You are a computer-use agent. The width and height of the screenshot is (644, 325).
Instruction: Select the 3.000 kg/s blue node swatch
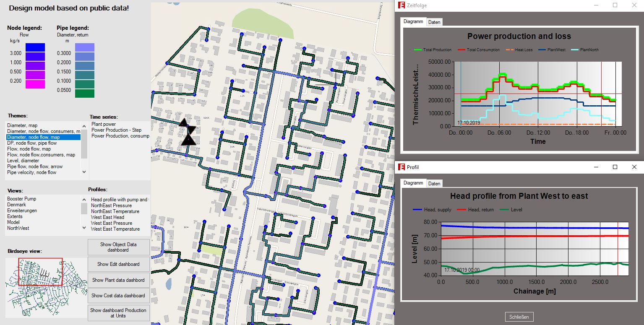[35, 47]
